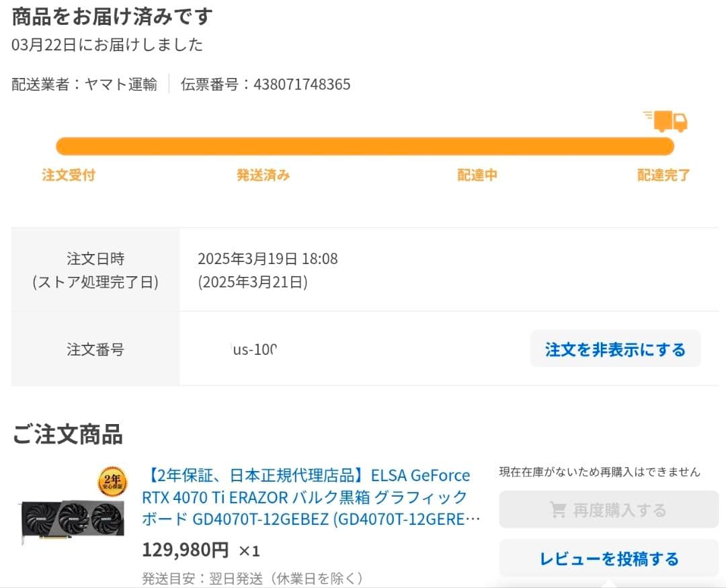
Task: Click the 配達中 stage label
Action: coord(476,175)
